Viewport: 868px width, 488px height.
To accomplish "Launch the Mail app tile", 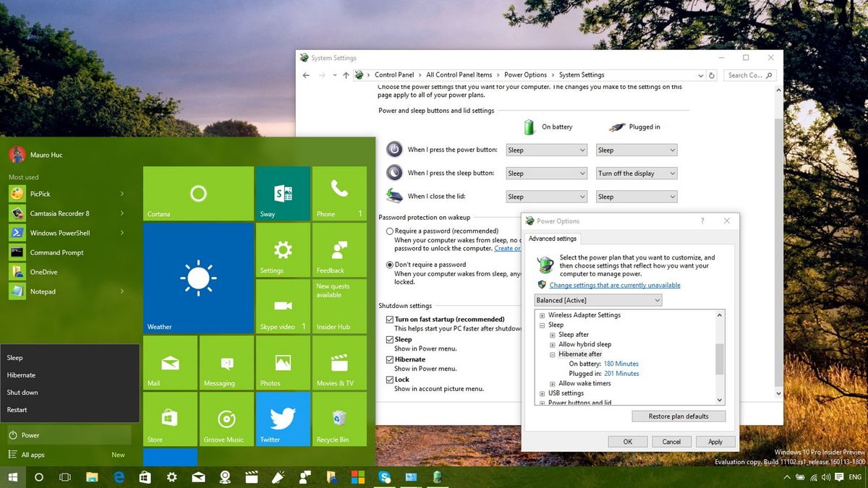I will [x=170, y=362].
